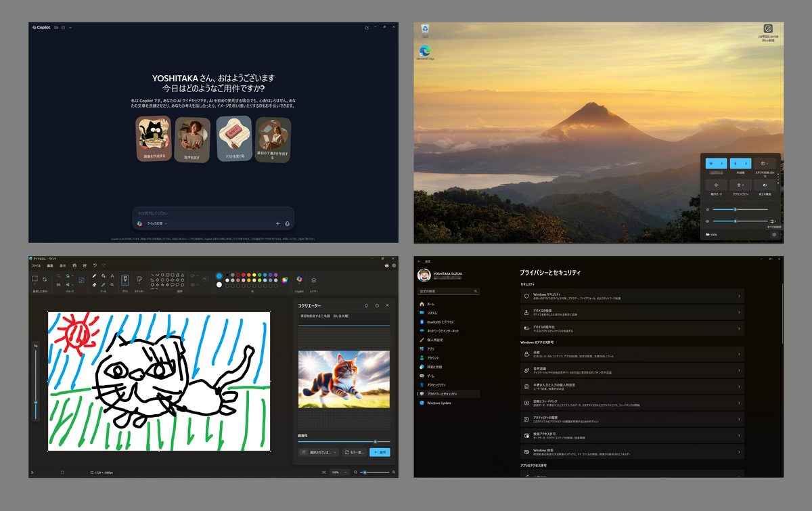
Task: Click the gear icon in quick settings panel
Action: (774, 235)
